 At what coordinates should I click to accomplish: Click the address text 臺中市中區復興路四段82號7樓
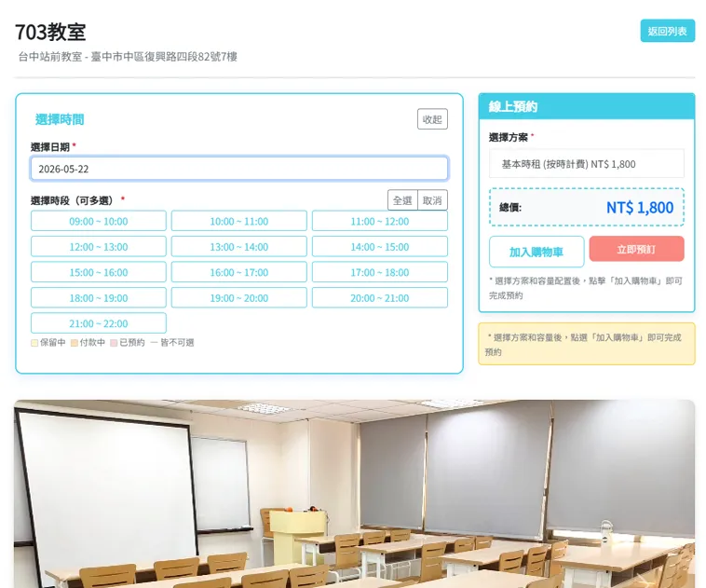coord(164,57)
